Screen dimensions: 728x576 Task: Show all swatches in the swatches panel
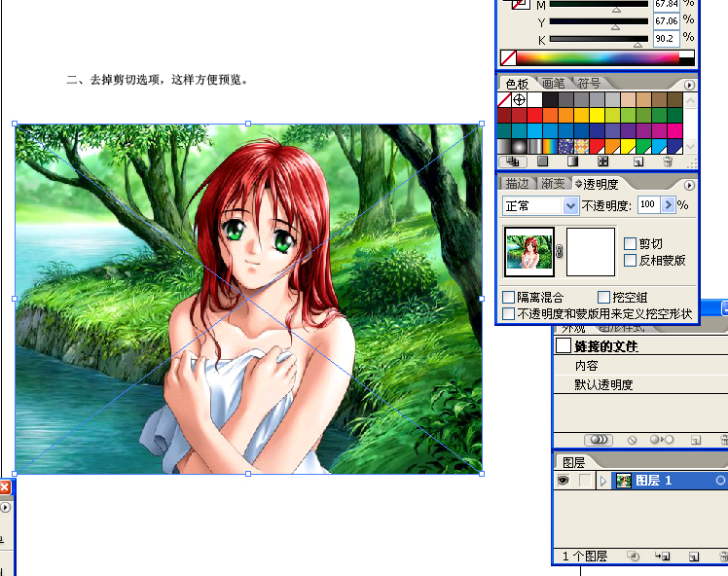pyautogui.click(x=513, y=162)
